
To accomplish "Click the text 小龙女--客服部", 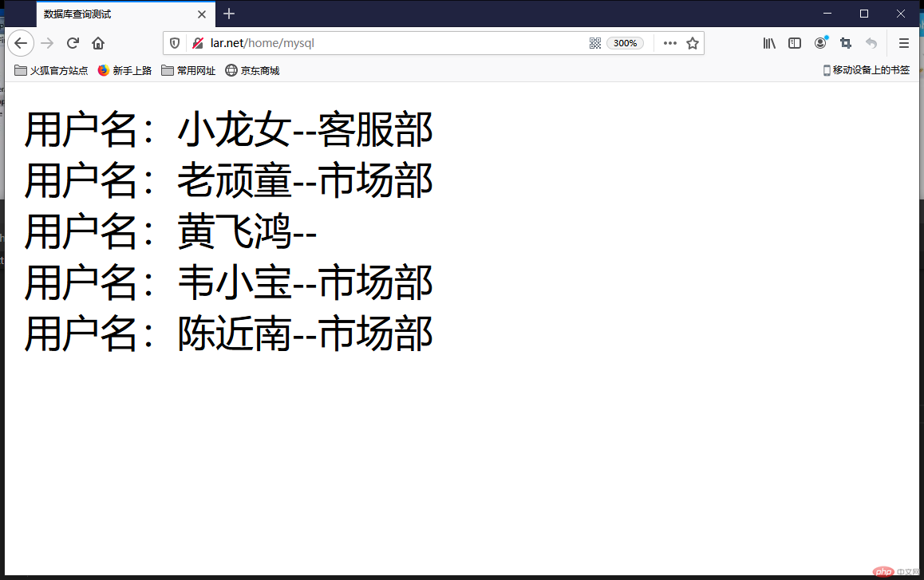I will [306, 130].
